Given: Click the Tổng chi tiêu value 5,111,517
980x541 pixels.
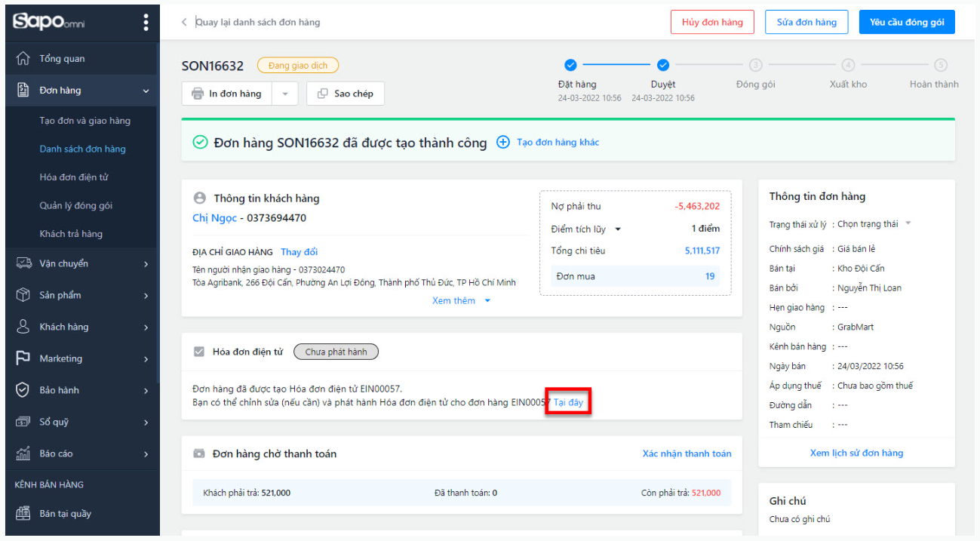Looking at the screenshot, I should (x=702, y=251).
